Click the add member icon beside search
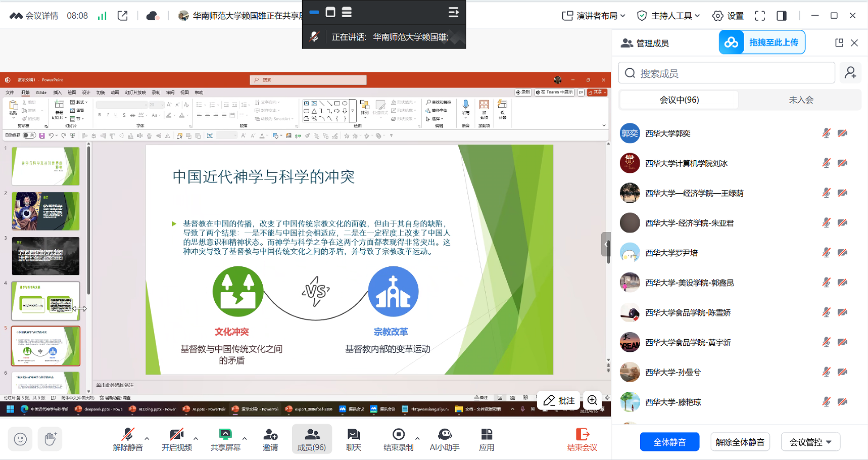 coord(850,73)
